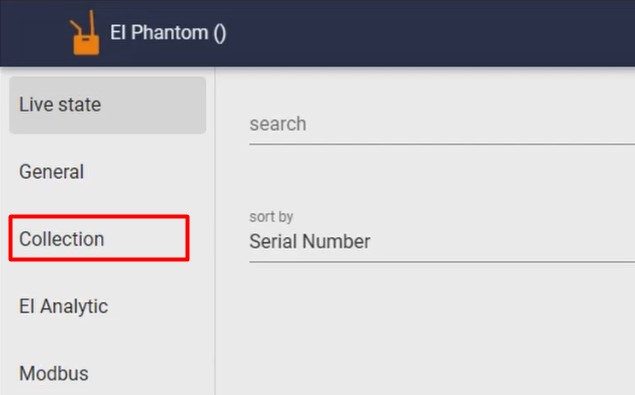This screenshot has width=635, height=395.
Task: View the El Analytic sidebar link
Action: [64, 306]
